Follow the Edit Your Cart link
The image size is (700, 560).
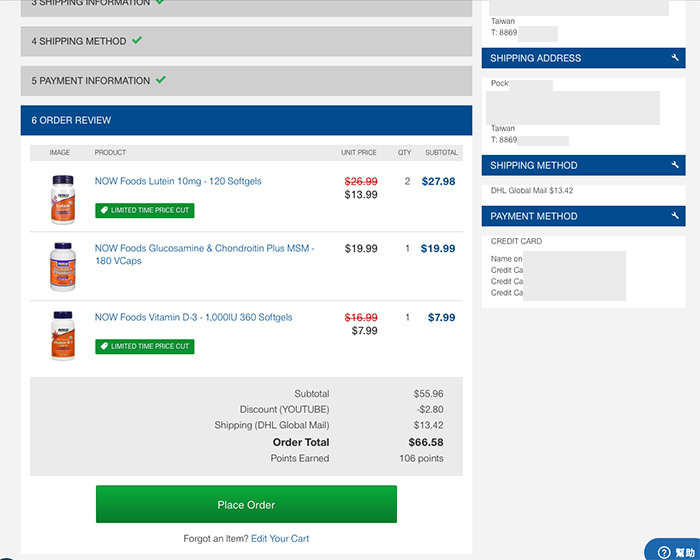pos(280,539)
